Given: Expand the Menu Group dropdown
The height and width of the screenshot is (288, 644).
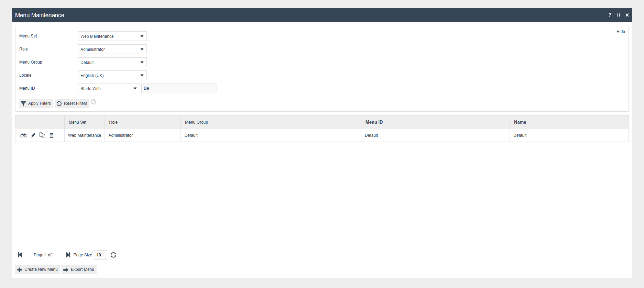Looking at the screenshot, I should pyautogui.click(x=112, y=62).
